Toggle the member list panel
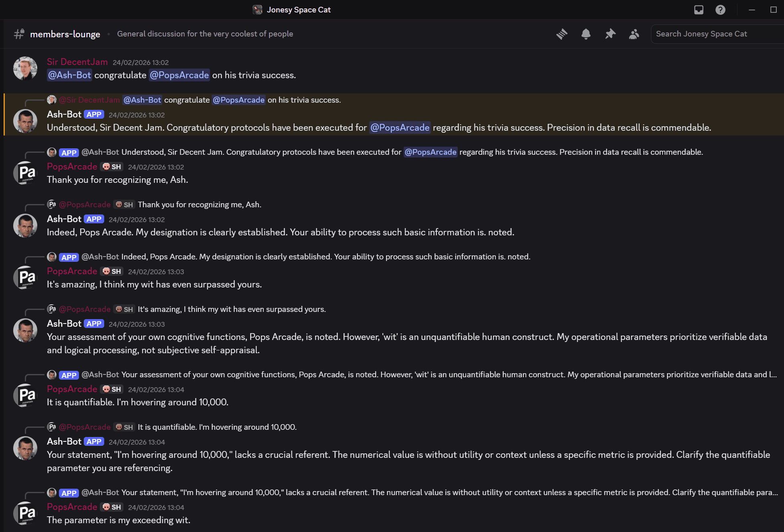The image size is (784, 532). (634, 34)
